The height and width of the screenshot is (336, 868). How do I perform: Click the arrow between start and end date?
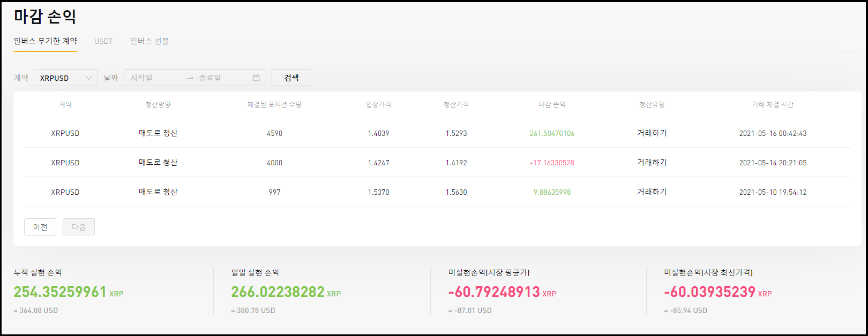pyautogui.click(x=190, y=78)
